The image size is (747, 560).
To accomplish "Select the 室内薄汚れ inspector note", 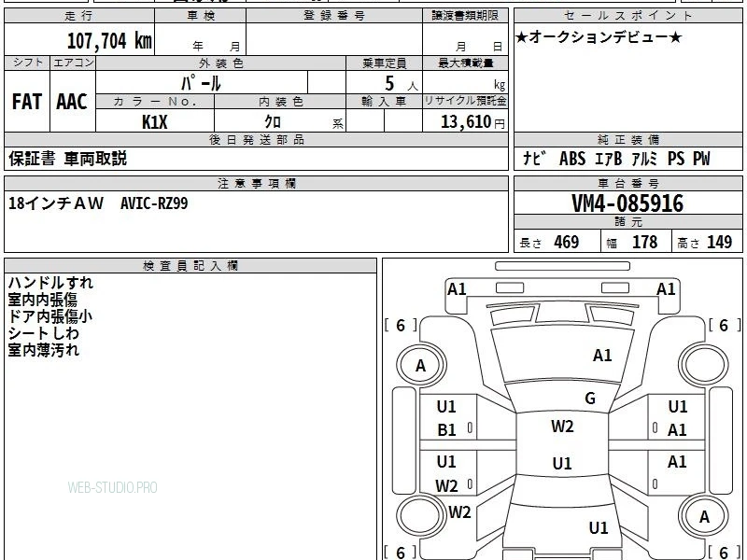I will 43,350.
